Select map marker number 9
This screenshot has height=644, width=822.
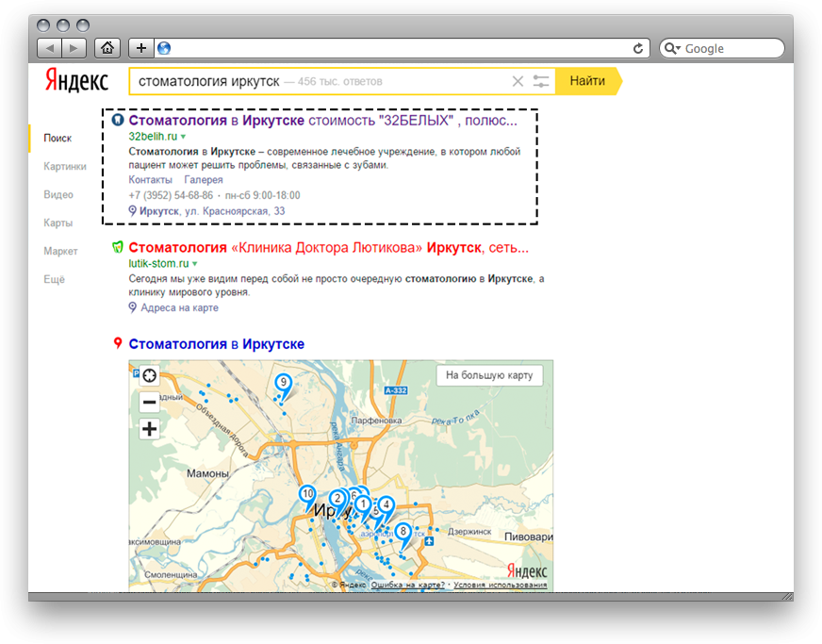pos(284,383)
